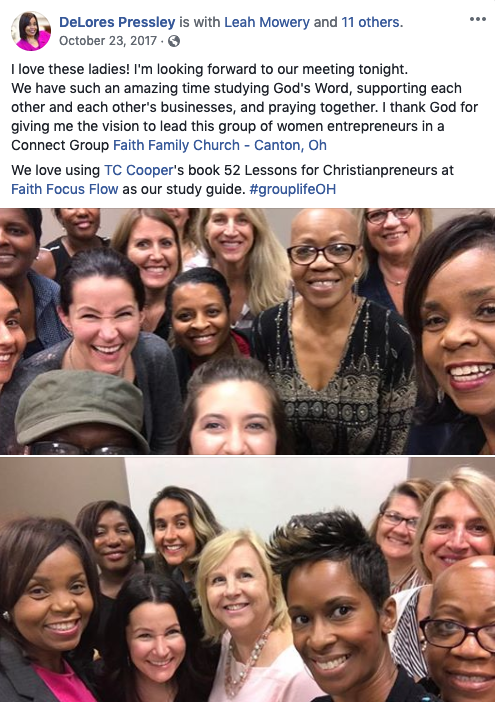Click the public globe audience icon
This screenshot has width=495, height=702.
[174, 41]
